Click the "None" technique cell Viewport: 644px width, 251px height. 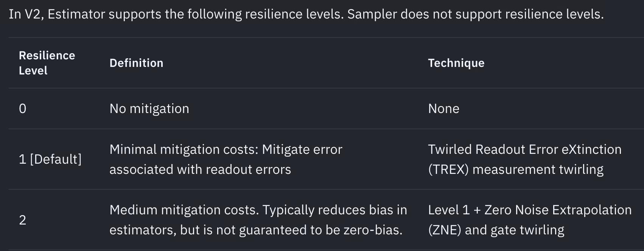click(443, 109)
